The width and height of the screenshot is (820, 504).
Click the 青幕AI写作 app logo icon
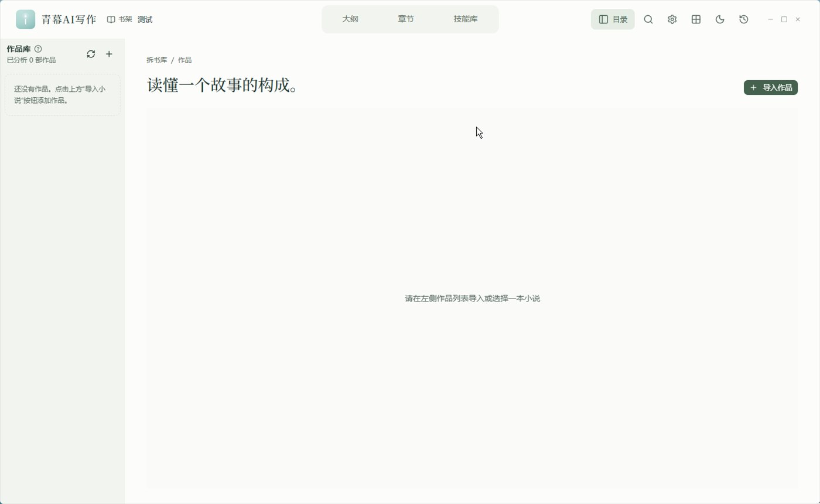pos(25,19)
